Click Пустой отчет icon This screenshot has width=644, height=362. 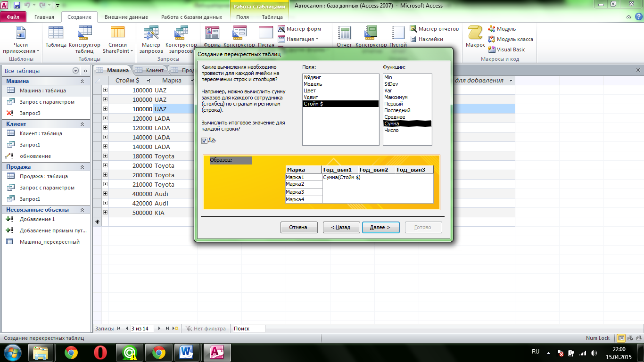point(398,37)
